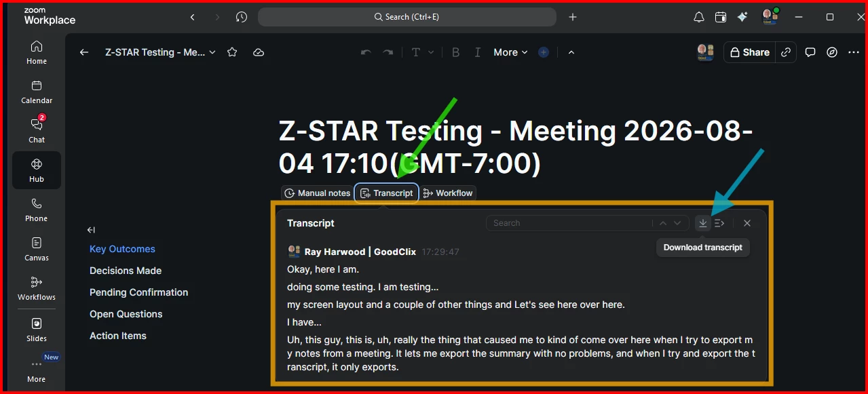Open the document options ellipsis menu
Image resolution: width=868 pixels, height=394 pixels.
coord(854,52)
